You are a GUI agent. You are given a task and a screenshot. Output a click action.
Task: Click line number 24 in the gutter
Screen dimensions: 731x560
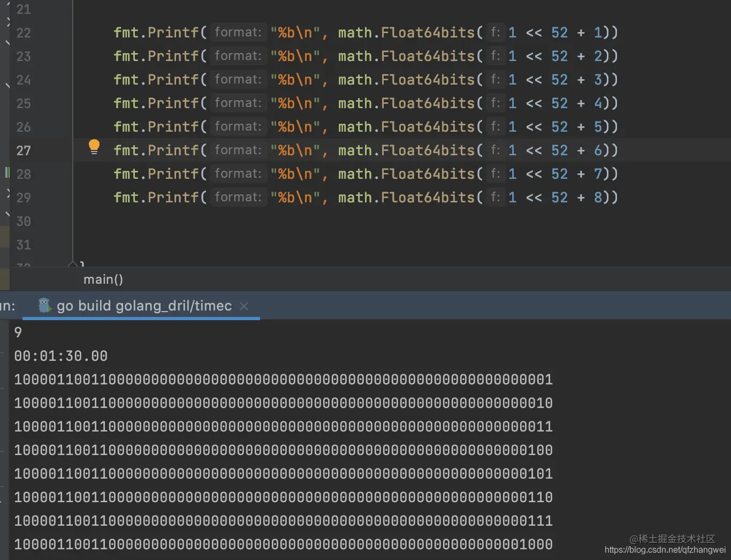24,80
